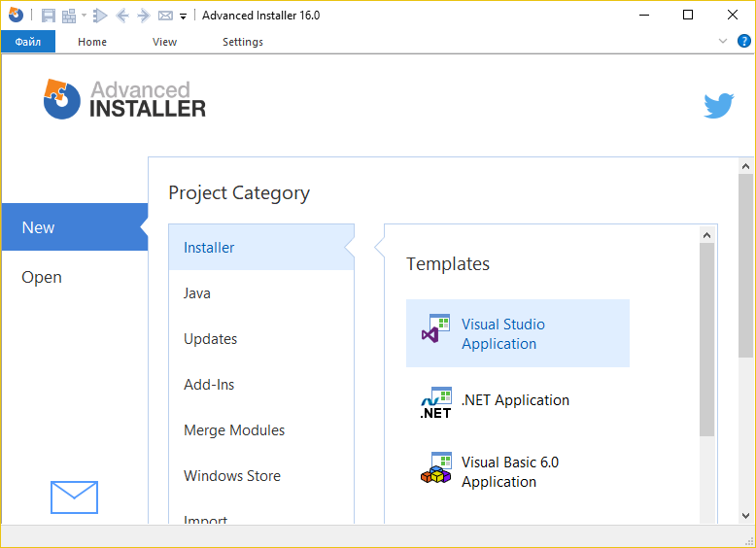Screen dimensions: 756x548
Task: Select the Add-Ins project category
Action: coord(261,385)
